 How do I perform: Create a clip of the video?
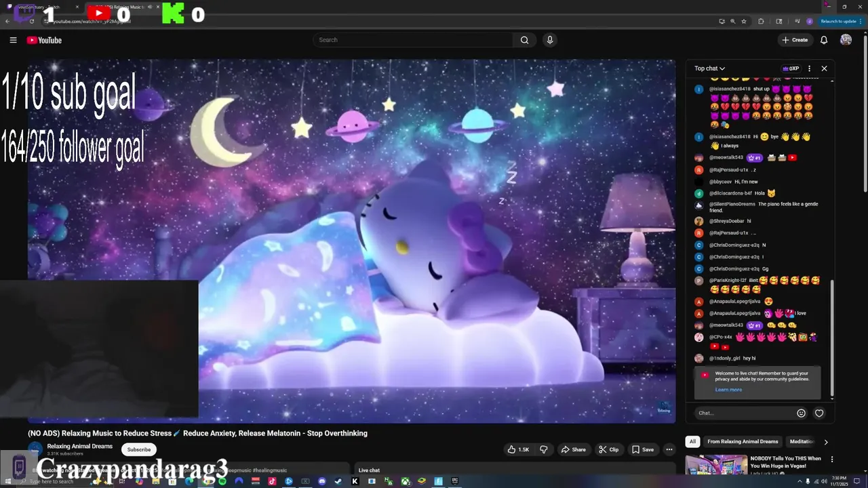[608, 449]
